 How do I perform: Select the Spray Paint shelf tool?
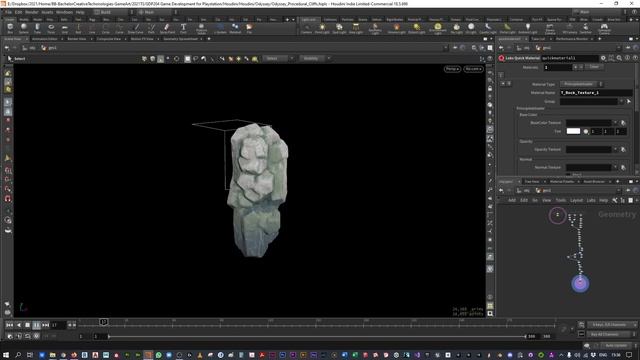coord(167,28)
